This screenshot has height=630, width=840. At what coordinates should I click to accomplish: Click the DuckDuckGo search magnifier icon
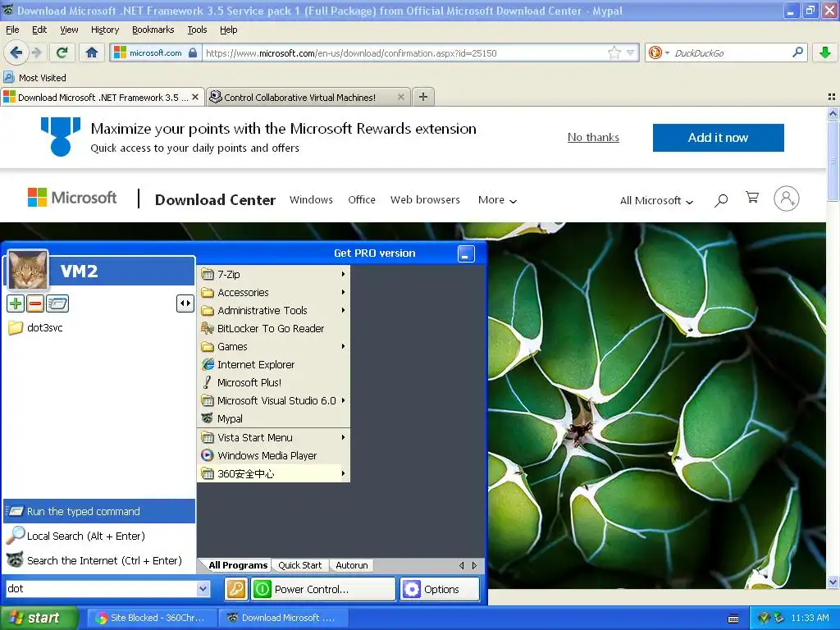pos(797,52)
